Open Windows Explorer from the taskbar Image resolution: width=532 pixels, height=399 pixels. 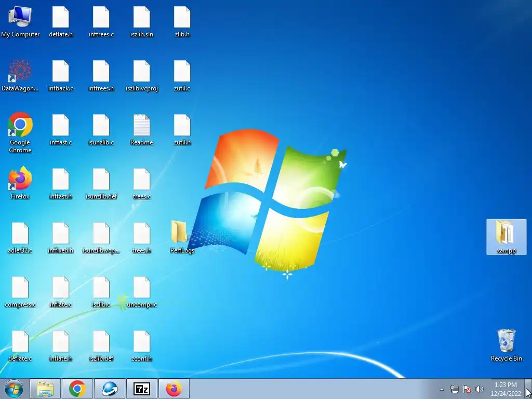pos(45,389)
